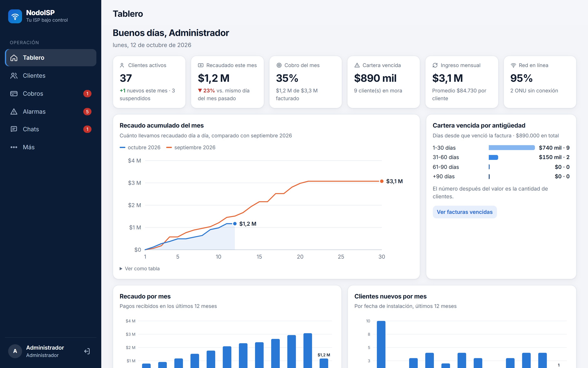The height and width of the screenshot is (368, 588).
Task: Click the blue $1,2 M data point on chart
Action: (235, 224)
